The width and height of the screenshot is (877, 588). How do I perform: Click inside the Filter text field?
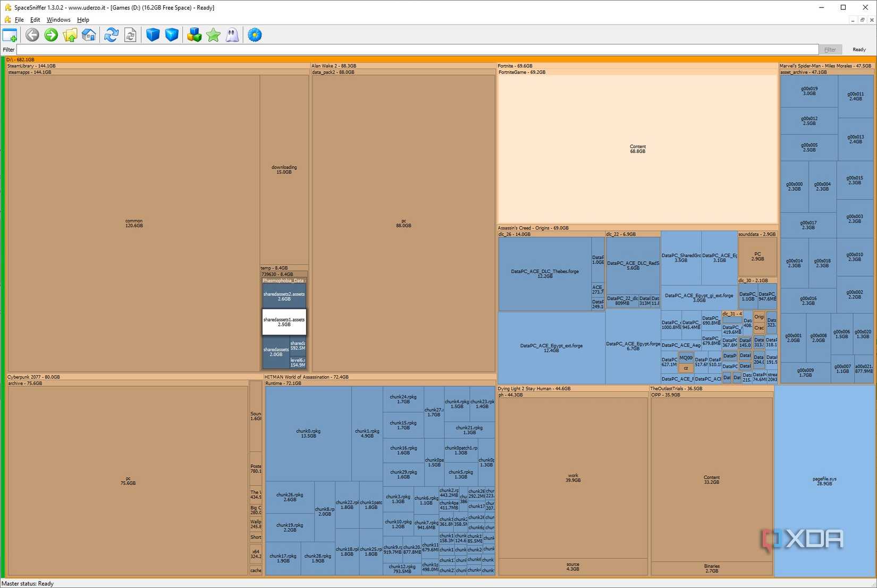tap(417, 49)
